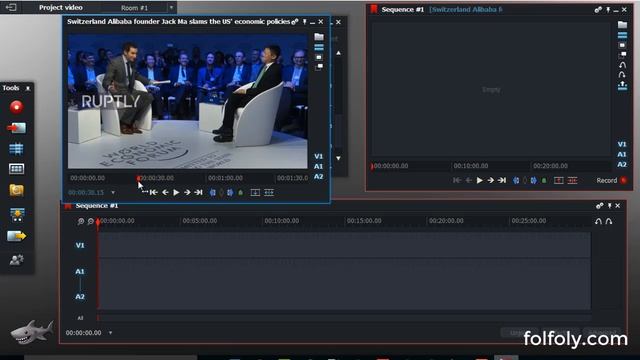Toggle the A1 track in the source viewer
This screenshot has height=360, width=640.
coord(318,166)
